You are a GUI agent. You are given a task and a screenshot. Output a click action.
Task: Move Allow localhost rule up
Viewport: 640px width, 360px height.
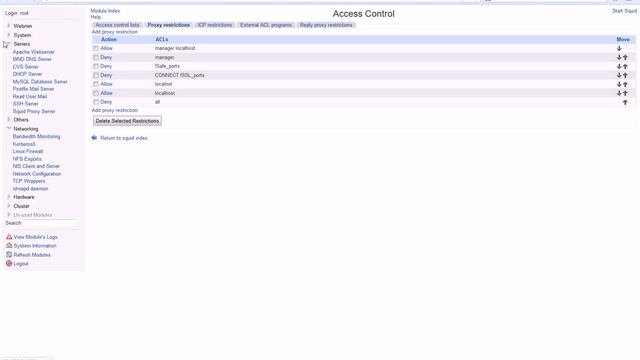tap(625, 93)
